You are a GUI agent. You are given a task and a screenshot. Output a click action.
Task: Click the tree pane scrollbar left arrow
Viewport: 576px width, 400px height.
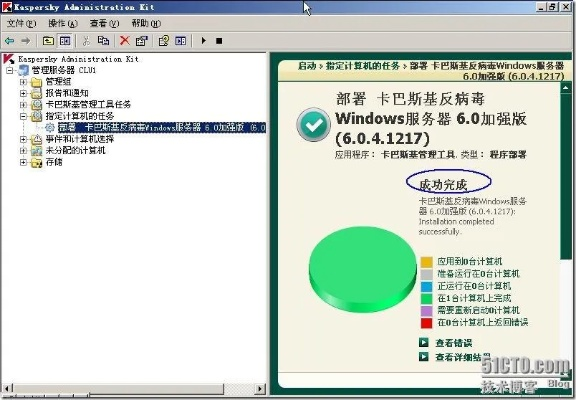(x=7, y=388)
